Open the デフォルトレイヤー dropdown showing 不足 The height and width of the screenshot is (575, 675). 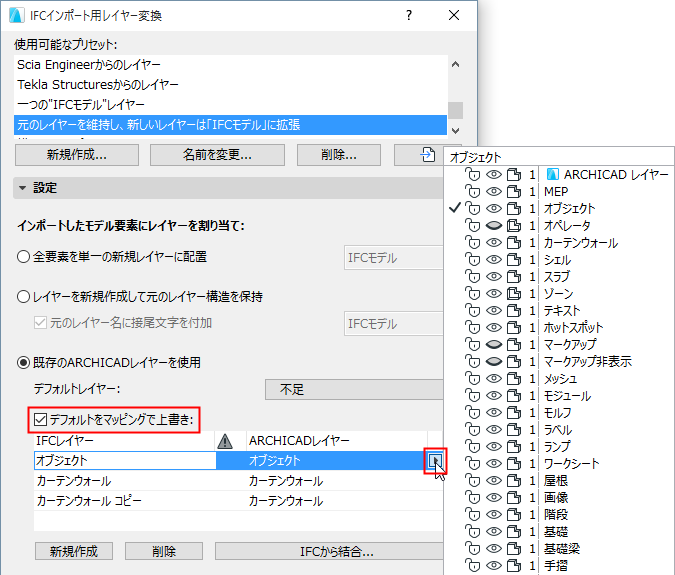click(354, 390)
